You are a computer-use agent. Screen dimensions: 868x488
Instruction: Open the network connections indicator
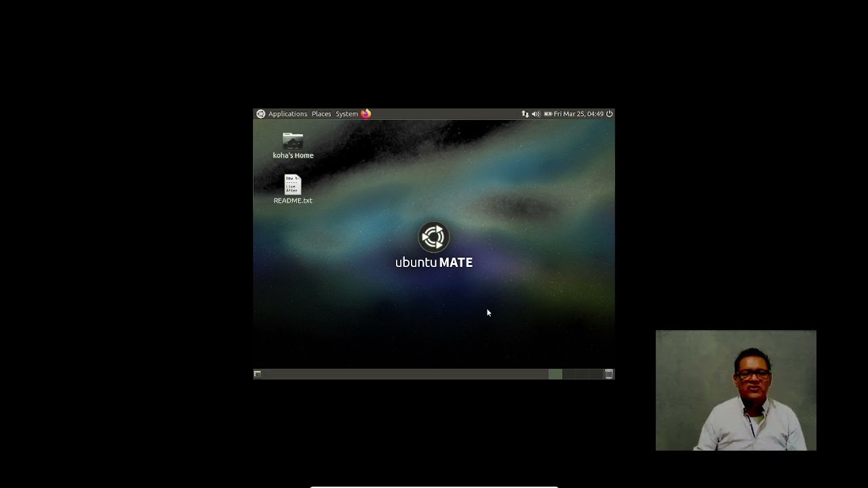click(525, 114)
